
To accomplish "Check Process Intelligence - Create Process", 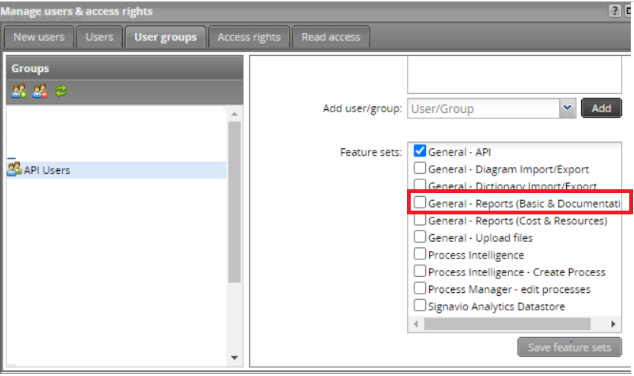I will tap(420, 271).
